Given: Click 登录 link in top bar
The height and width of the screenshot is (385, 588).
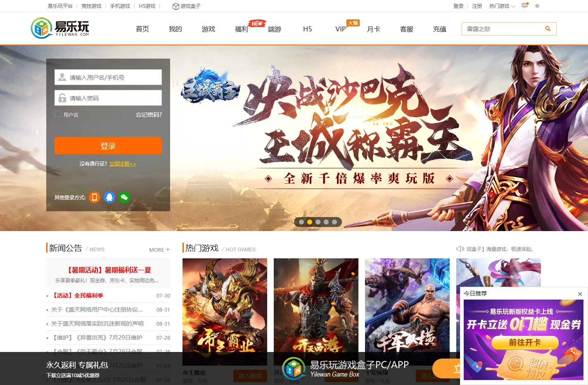Looking at the screenshot, I should (458, 6).
